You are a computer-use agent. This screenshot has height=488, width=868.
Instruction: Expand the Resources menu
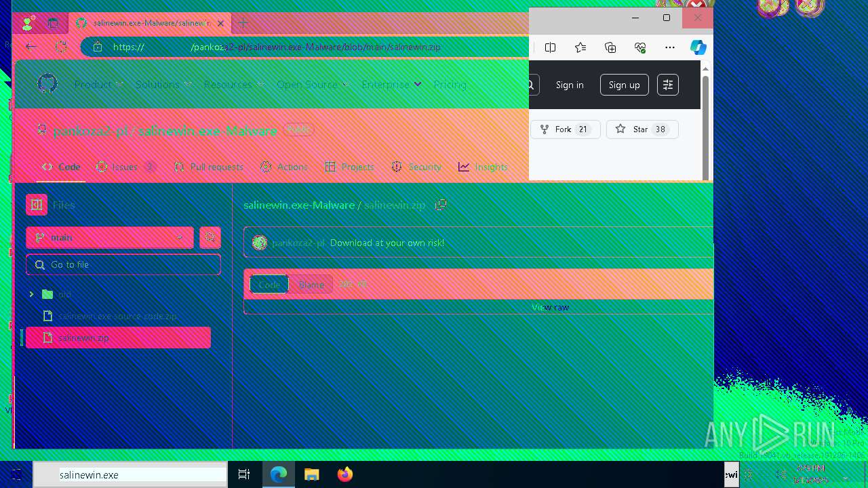[x=234, y=85]
